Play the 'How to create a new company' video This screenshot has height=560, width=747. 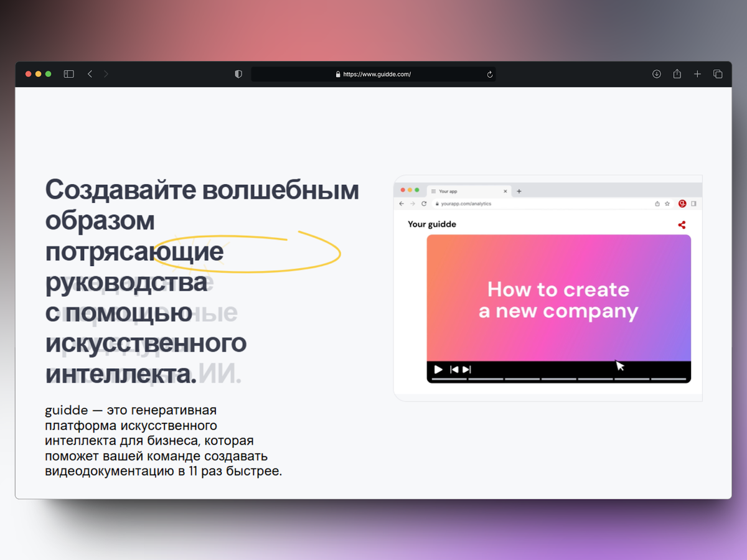tap(438, 370)
